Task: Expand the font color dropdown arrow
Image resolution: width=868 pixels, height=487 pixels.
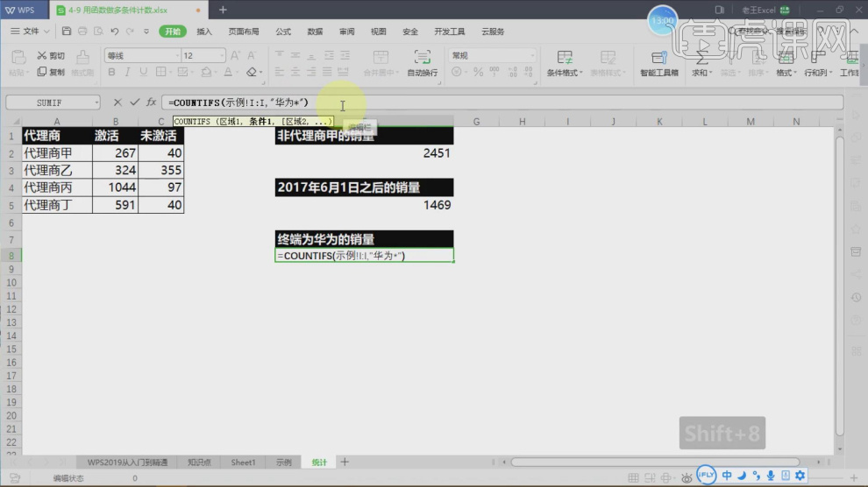Action: pos(238,73)
